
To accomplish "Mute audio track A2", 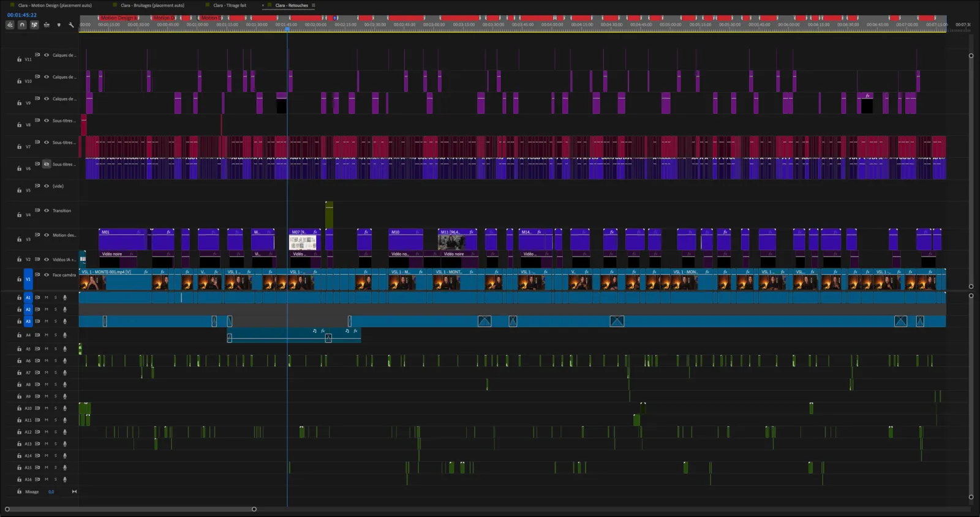I will [x=47, y=309].
